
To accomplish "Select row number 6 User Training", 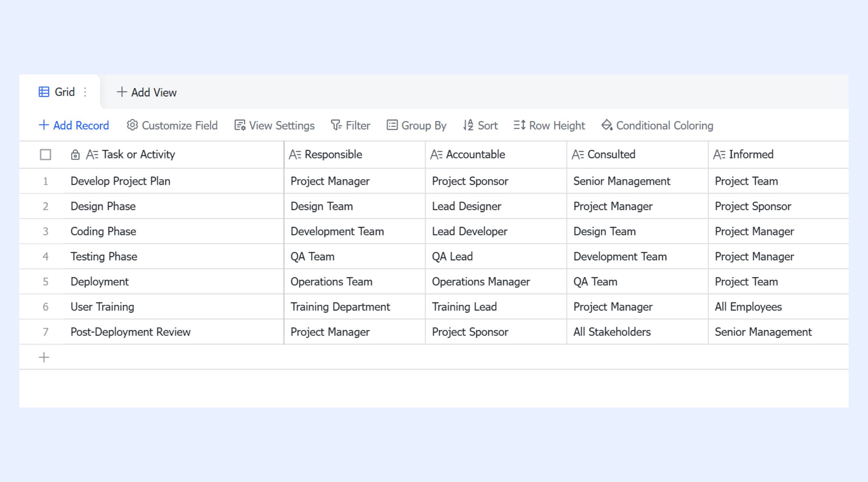I will tap(45, 307).
